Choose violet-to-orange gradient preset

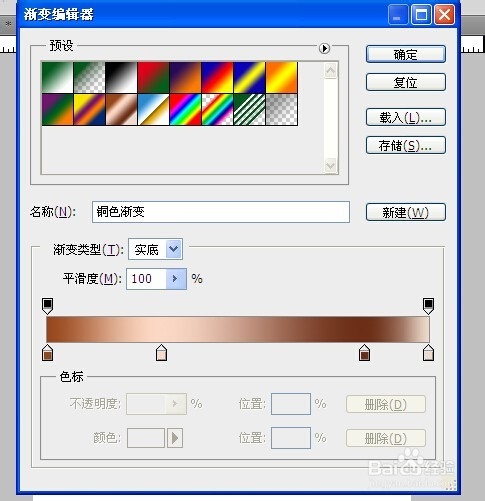point(185,77)
